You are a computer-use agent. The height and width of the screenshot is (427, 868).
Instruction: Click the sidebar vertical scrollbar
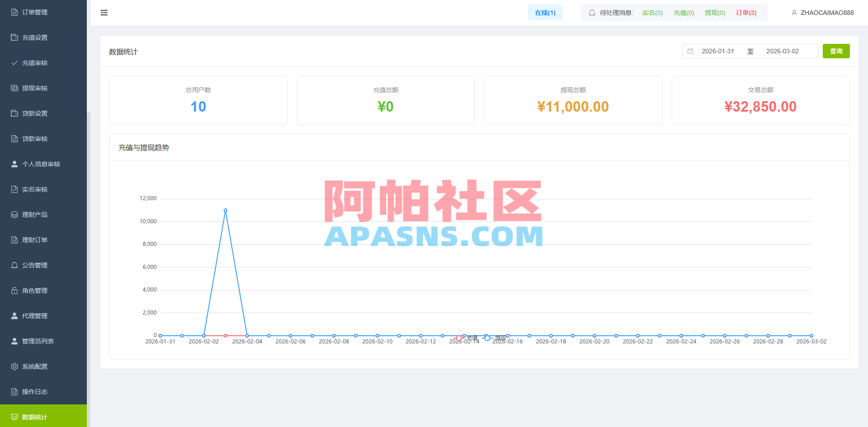click(x=89, y=269)
